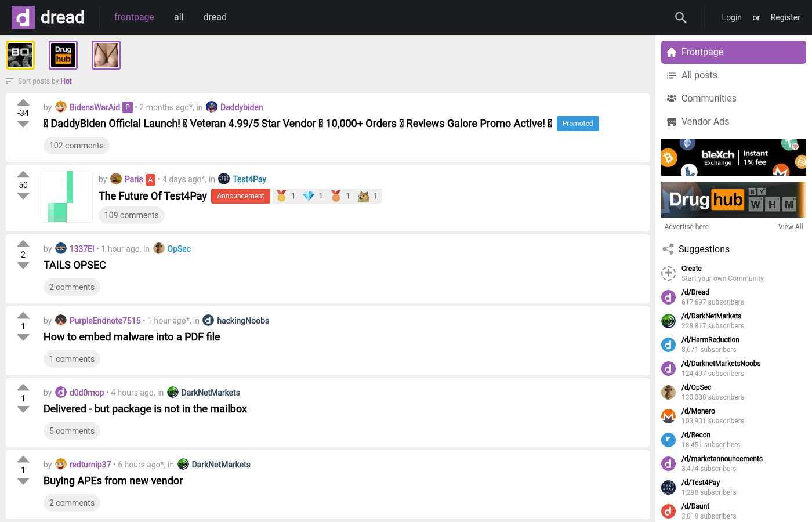Open user 1337El profile
812x522 pixels.
tap(82, 249)
